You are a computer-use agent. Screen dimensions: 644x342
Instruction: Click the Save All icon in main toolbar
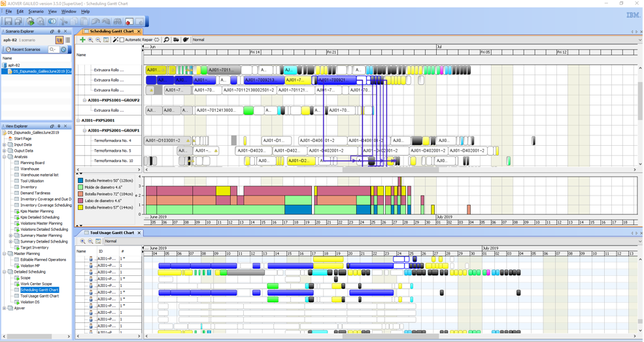[19, 22]
